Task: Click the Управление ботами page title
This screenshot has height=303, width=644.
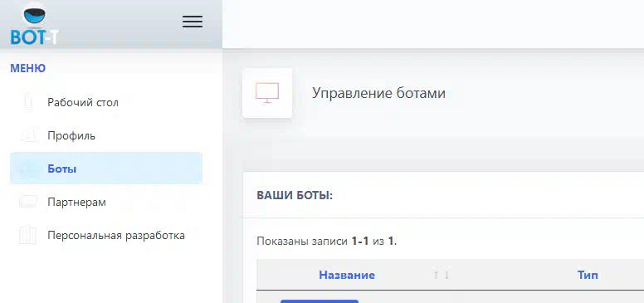Action: pos(378,93)
